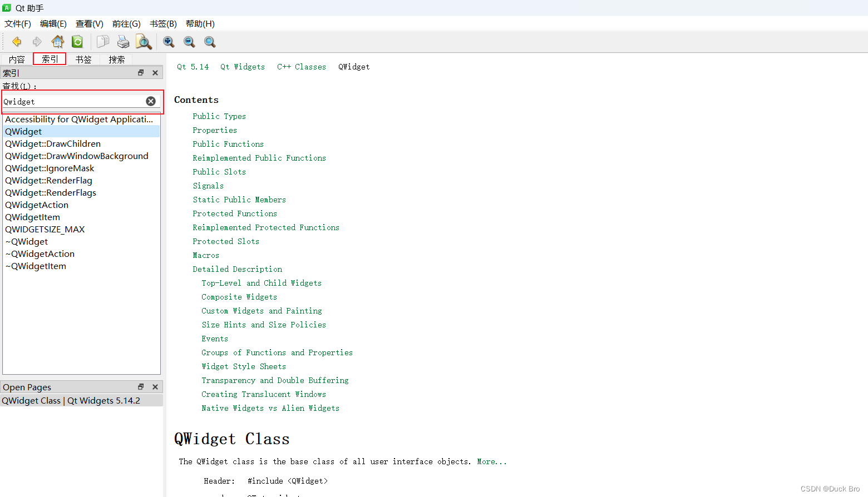This screenshot has height=497, width=868.
Task: Click the More... link
Action: 492,461
